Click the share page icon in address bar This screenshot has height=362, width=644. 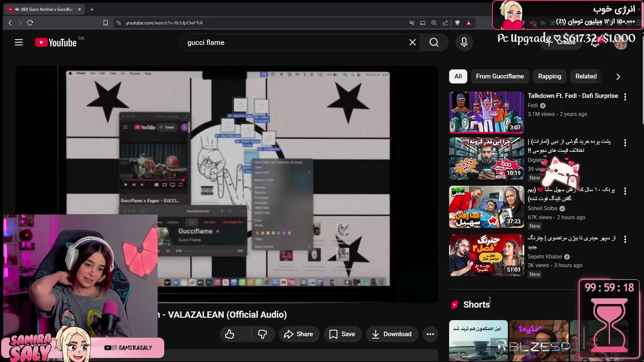pos(445,23)
